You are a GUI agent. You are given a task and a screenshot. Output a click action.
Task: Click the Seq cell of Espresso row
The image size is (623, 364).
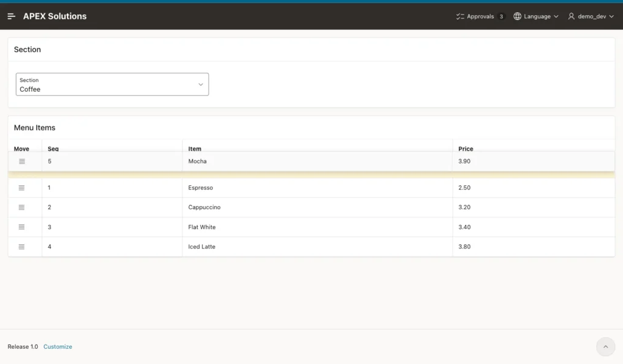pyautogui.click(x=112, y=188)
